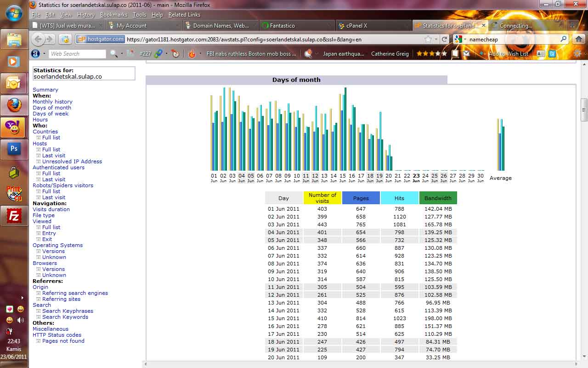Click the Search Keyphrases link
The height and width of the screenshot is (368, 588).
pos(68,311)
